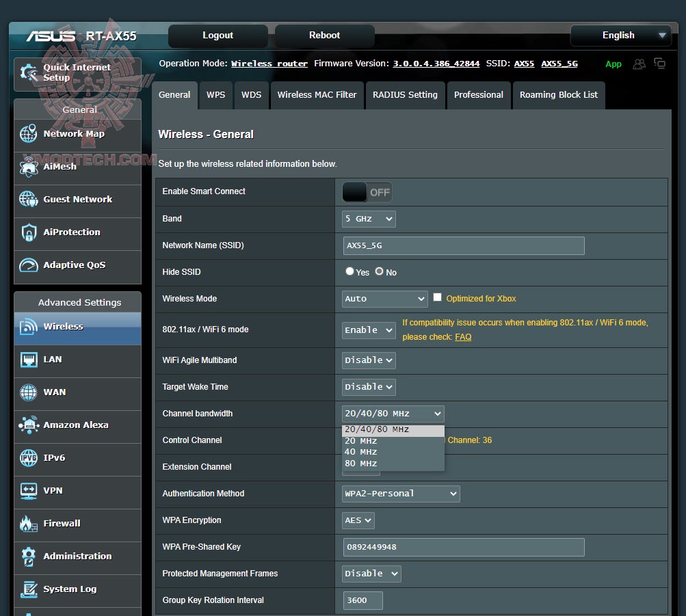
Task: Click the Optimized for Xbox label
Action: (x=481, y=299)
